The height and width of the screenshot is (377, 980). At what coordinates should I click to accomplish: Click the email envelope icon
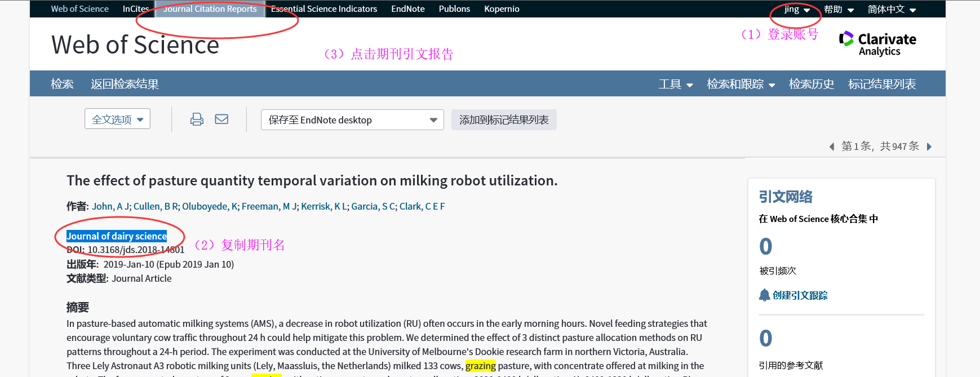pos(221,119)
